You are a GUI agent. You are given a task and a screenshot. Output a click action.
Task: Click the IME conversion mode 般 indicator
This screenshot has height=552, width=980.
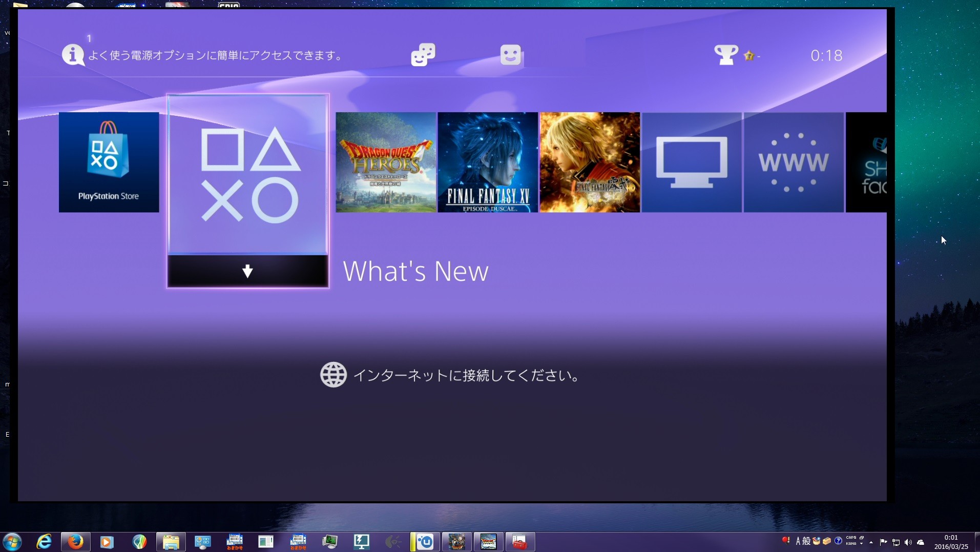806,541
